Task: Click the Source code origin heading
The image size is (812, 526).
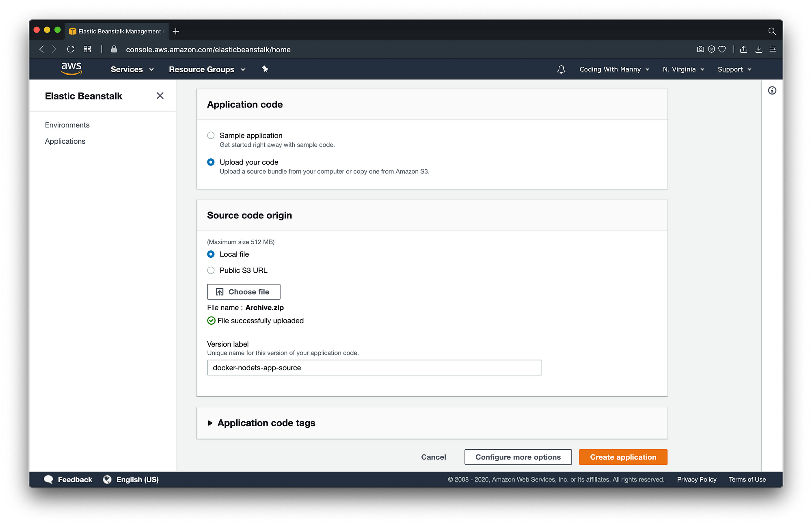Action: tap(249, 215)
